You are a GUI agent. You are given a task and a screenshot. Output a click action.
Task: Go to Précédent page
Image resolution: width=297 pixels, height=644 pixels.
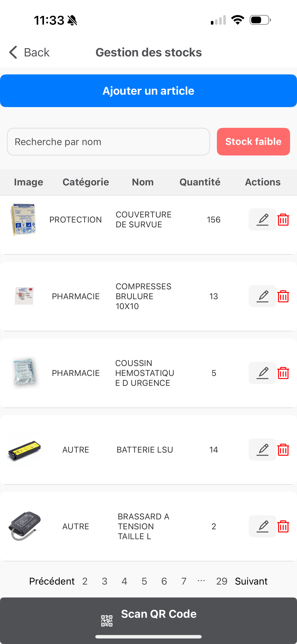point(52,581)
